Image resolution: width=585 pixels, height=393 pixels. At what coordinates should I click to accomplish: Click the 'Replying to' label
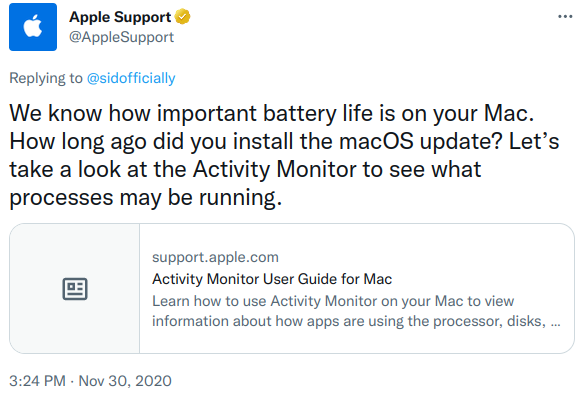[46, 78]
